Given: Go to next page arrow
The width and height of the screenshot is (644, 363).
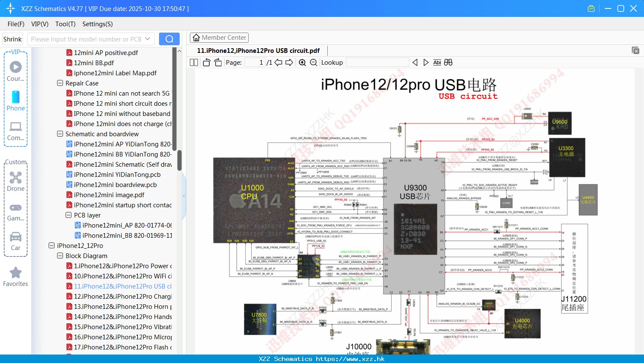Looking at the screenshot, I should coord(289,62).
